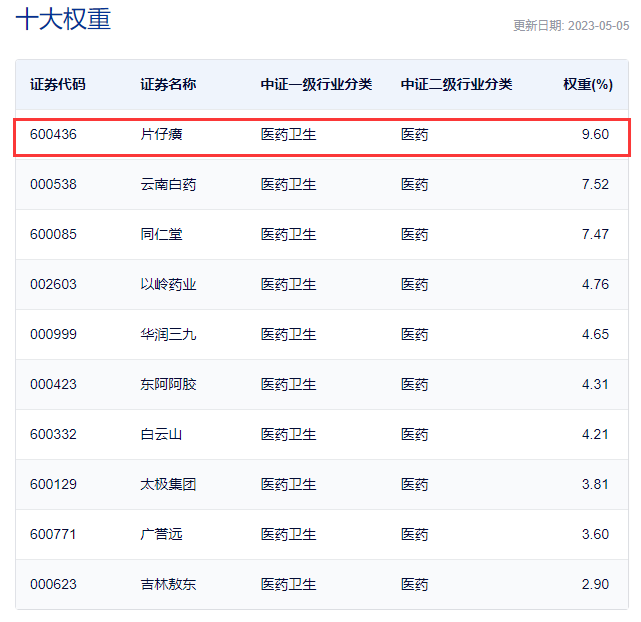
Task: Select stock name 吉林敖东
Action: (x=168, y=584)
